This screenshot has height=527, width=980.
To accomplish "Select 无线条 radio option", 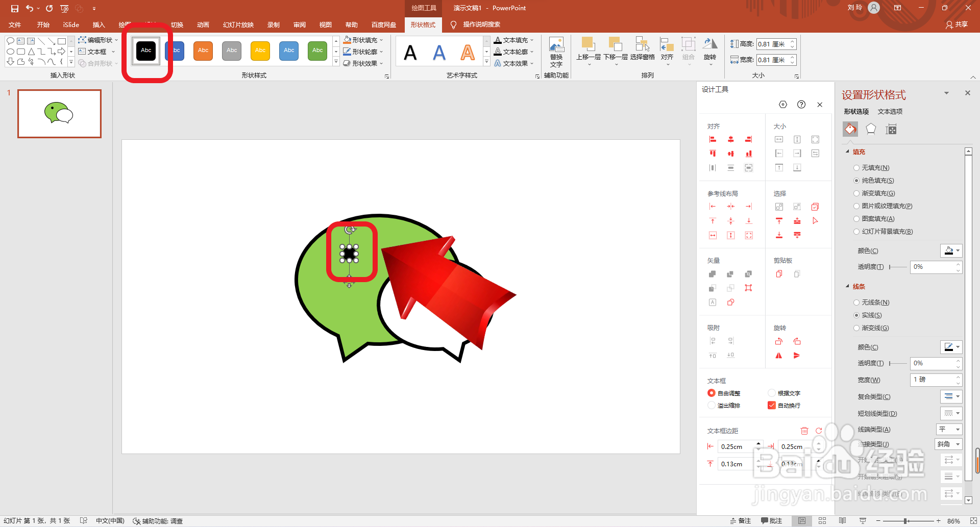I will pos(856,303).
